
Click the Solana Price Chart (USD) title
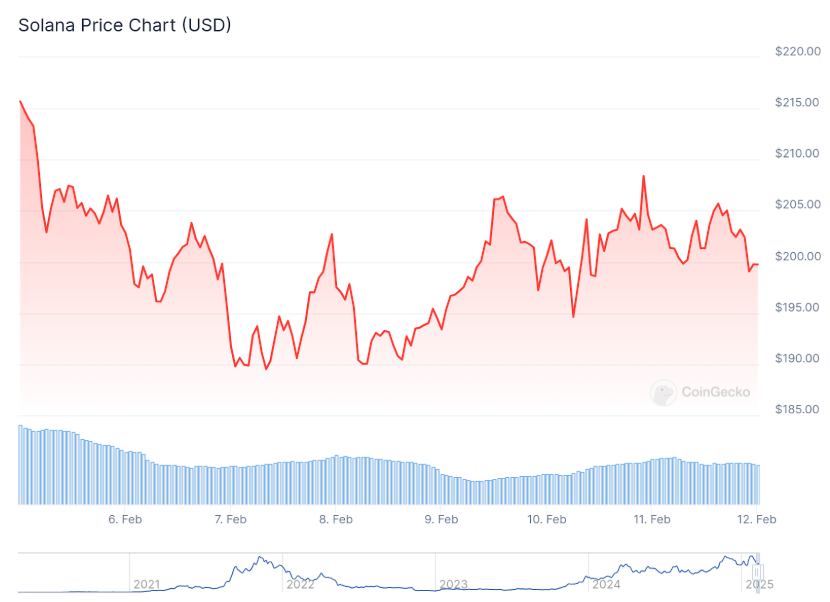(125, 25)
